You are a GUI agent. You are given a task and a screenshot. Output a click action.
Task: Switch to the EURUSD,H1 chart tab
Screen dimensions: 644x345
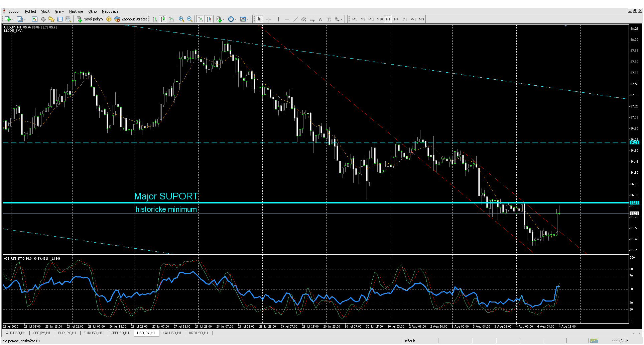pyautogui.click(x=93, y=333)
